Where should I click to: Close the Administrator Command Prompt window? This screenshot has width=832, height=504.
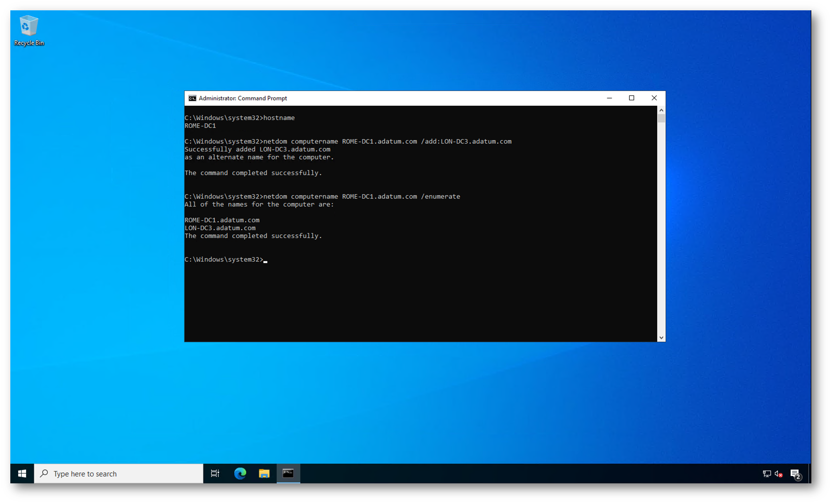[654, 98]
